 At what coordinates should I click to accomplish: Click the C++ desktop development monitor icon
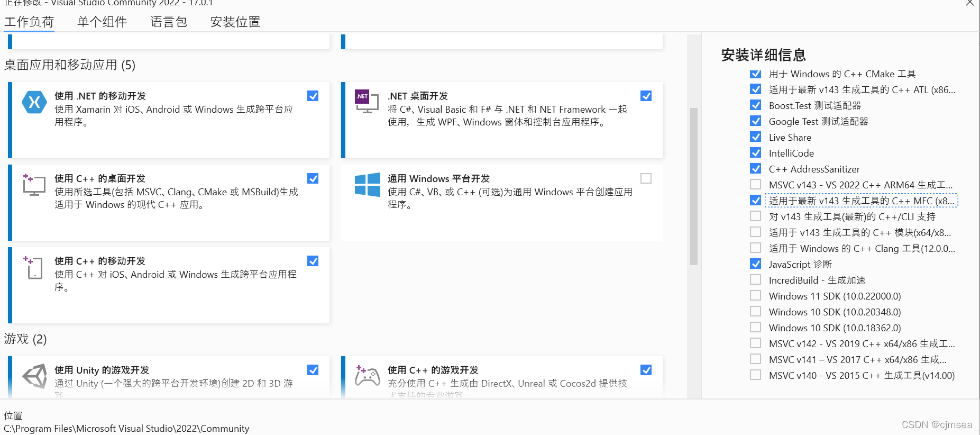tap(34, 185)
